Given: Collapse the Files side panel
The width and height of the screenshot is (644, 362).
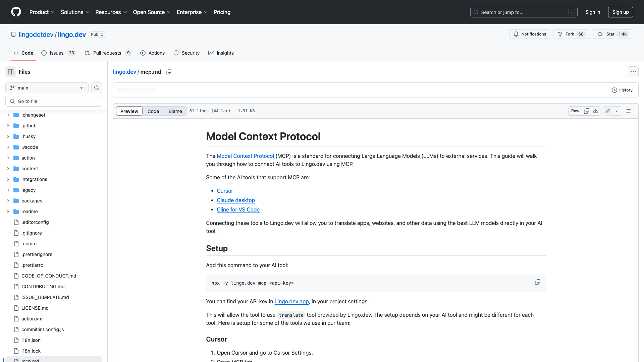Looking at the screenshot, I should 10,72.
